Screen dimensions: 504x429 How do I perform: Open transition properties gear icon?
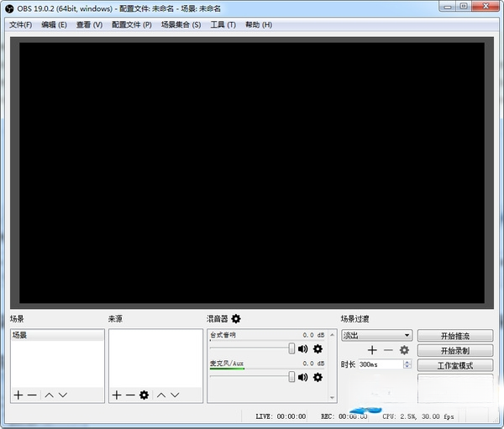point(404,350)
